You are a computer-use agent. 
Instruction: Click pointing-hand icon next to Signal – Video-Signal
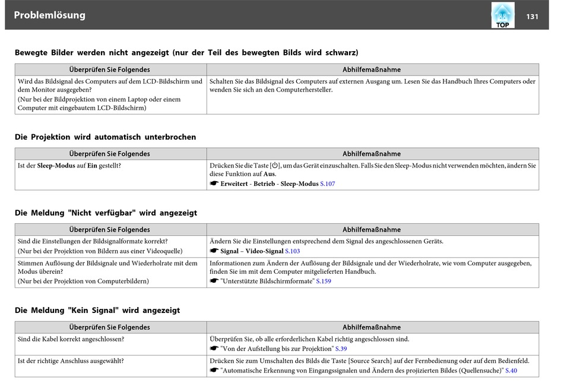tap(214, 251)
